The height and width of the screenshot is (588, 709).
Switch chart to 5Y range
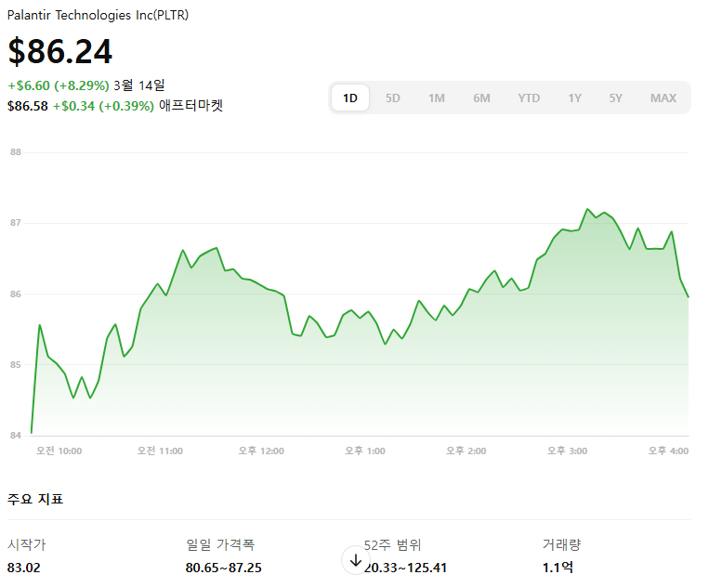[615, 98]
